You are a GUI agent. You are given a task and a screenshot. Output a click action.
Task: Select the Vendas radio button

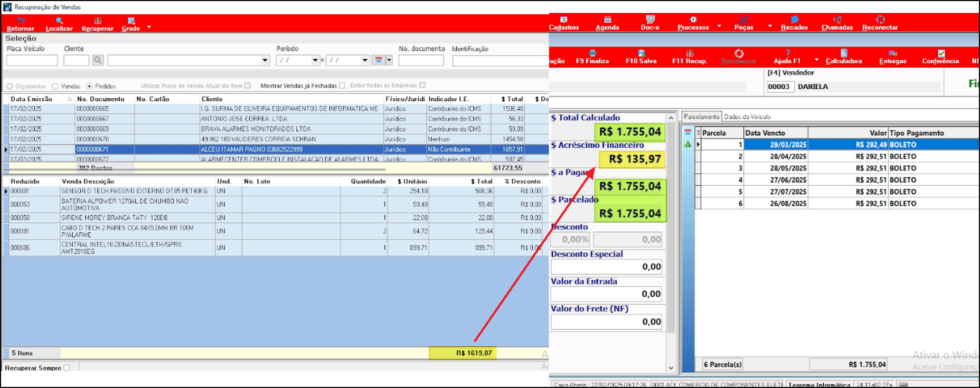tap(55, 86)
